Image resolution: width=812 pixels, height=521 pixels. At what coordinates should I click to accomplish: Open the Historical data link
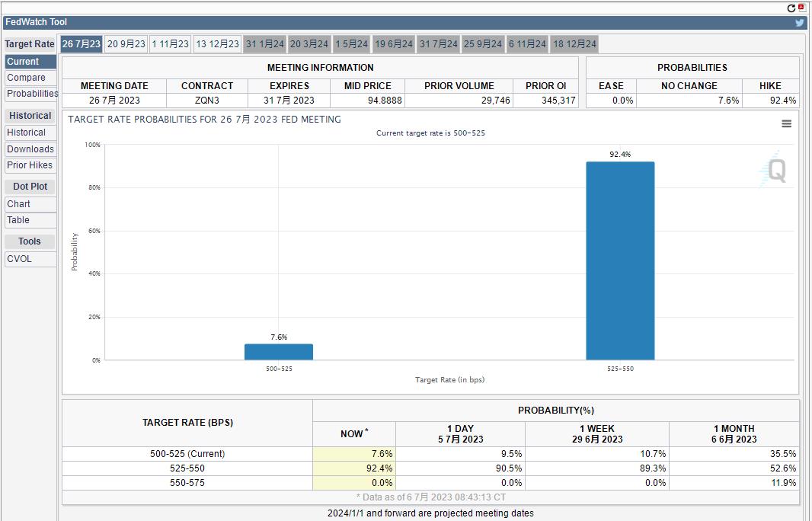coord(27,133)
